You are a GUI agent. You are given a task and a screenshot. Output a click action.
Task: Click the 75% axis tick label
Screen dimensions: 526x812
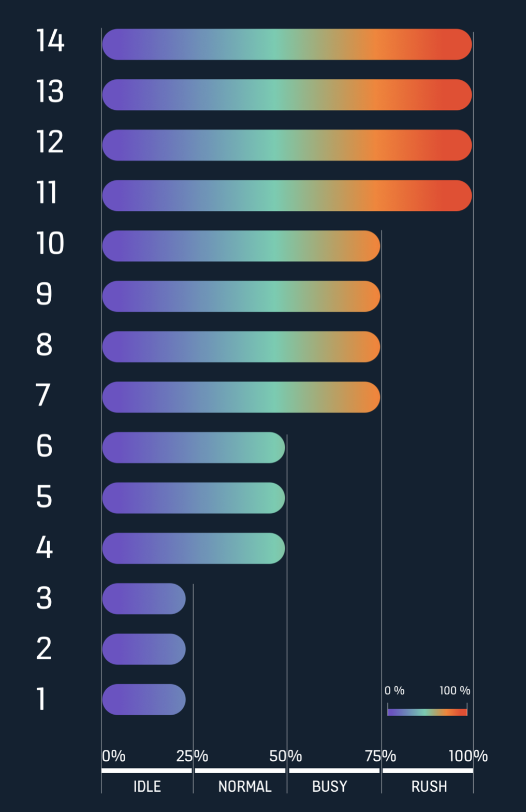point(381,756)
